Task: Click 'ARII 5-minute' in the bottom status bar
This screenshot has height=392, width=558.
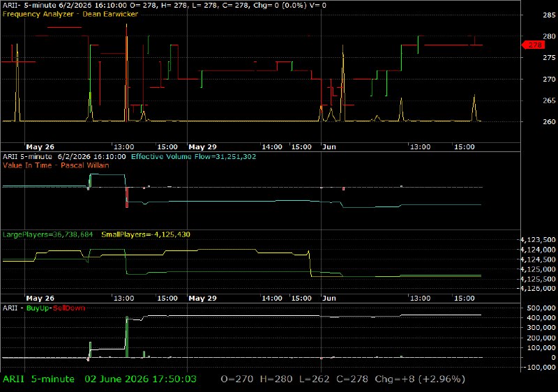Action: 38,379
